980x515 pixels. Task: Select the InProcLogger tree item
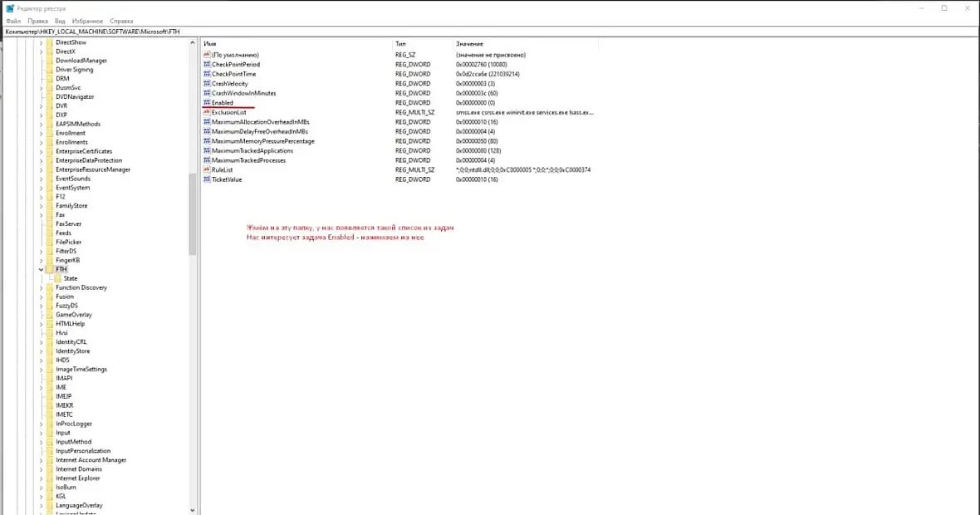pos(74,424)
